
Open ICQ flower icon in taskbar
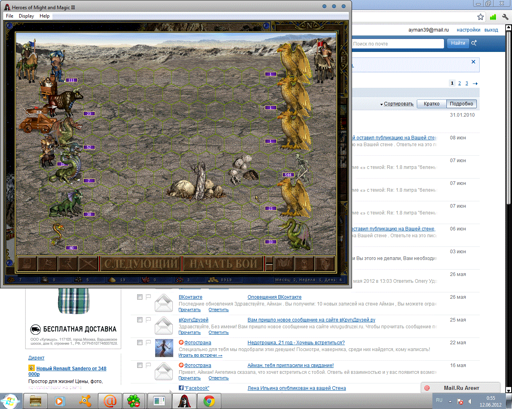coord(134,401)
